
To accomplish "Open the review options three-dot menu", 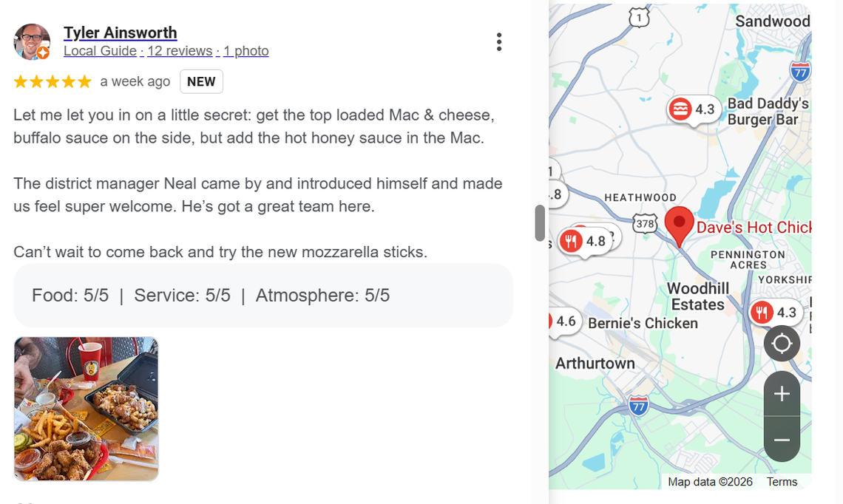I will pyautogui.click(x=499, y=41).
